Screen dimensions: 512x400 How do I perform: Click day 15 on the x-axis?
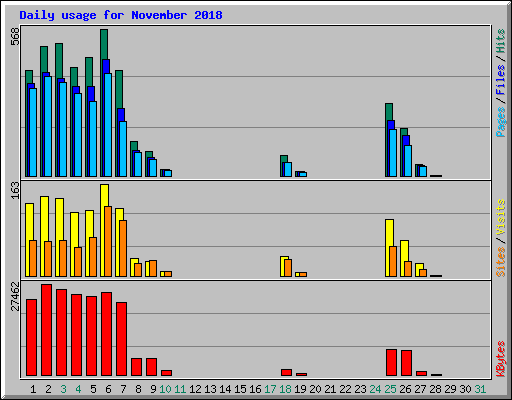click(240, 389)
